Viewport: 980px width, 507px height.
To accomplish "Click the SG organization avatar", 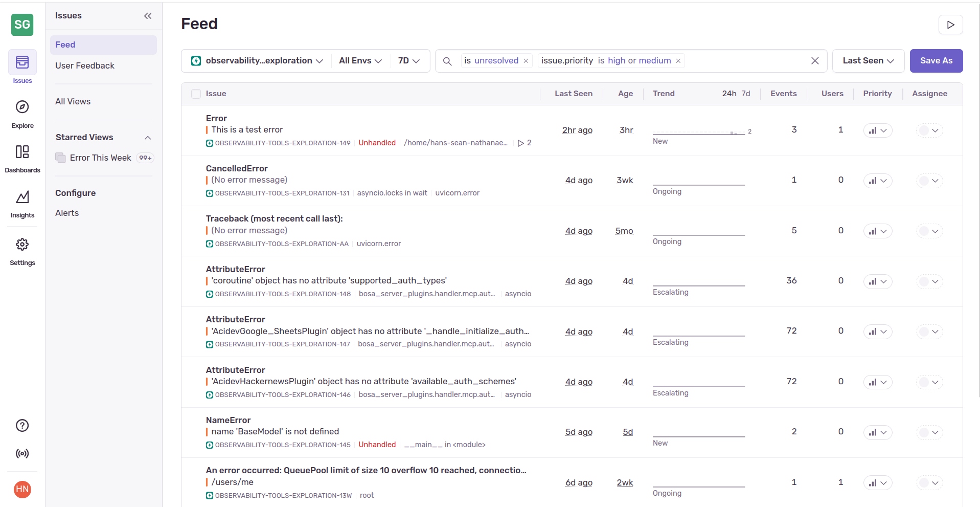I will click(x=22, y=25).
